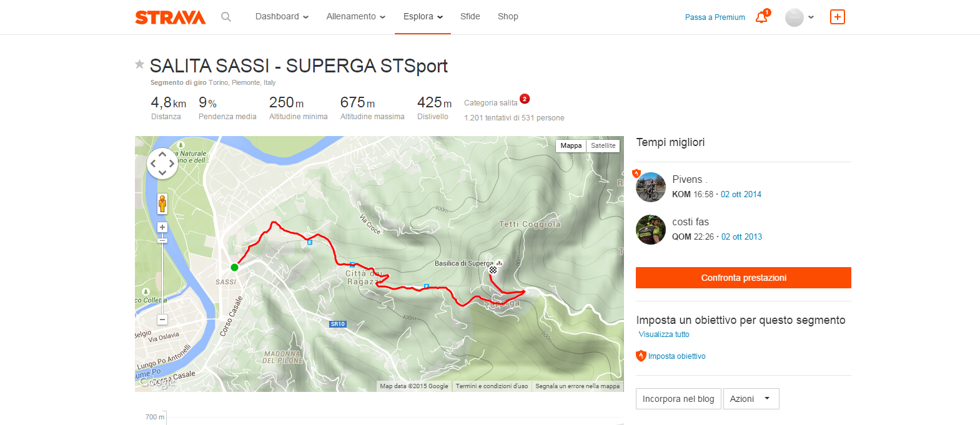Open the Azioni dropdown

pos(751,399)
